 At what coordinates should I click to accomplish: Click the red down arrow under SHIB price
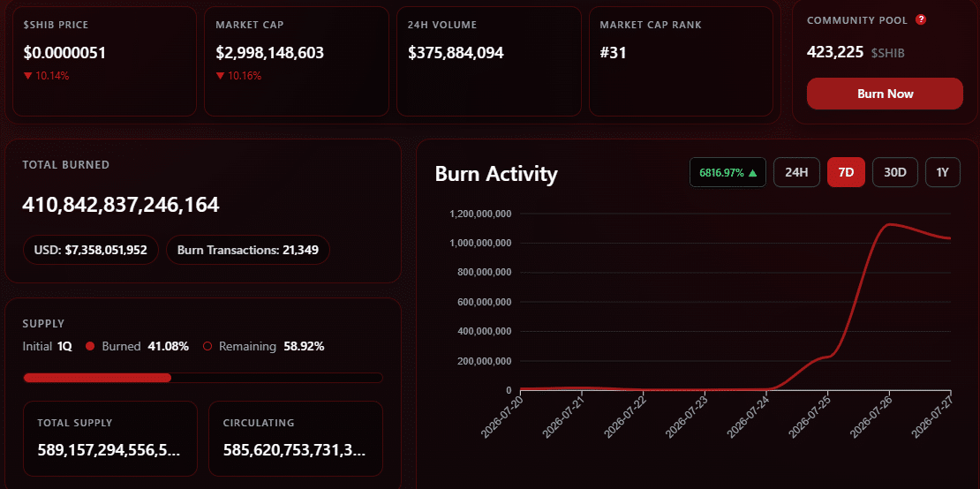[27, 76]
